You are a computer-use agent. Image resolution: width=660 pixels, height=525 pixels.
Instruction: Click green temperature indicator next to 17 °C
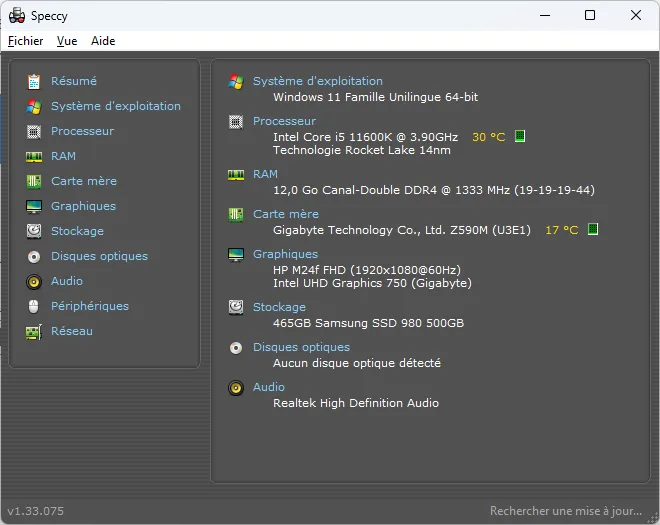(x=593, y=229)
